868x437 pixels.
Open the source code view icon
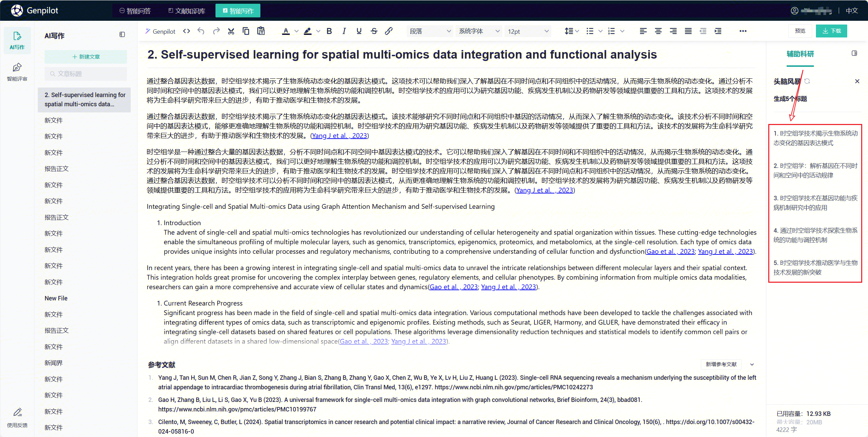[186, 31]
